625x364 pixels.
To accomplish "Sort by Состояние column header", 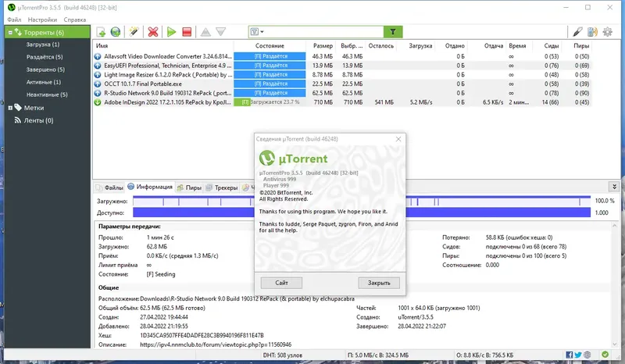I will pyautogui.click(x=270, y=46).
